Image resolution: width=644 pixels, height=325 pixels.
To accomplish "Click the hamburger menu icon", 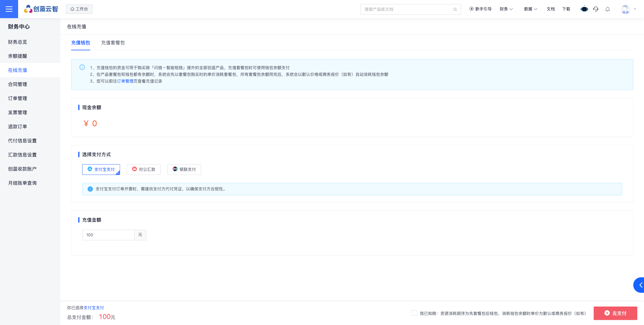I will [x=9, y=9].
